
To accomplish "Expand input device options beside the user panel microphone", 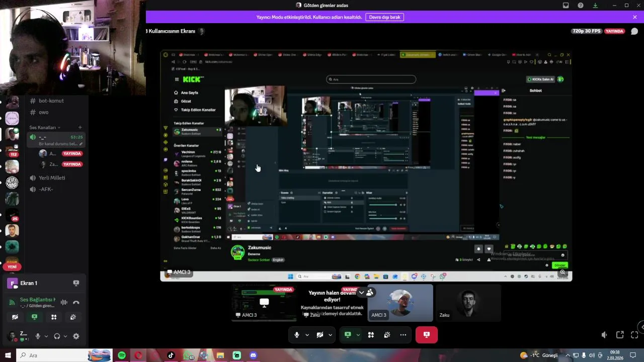I will [46, 336].
